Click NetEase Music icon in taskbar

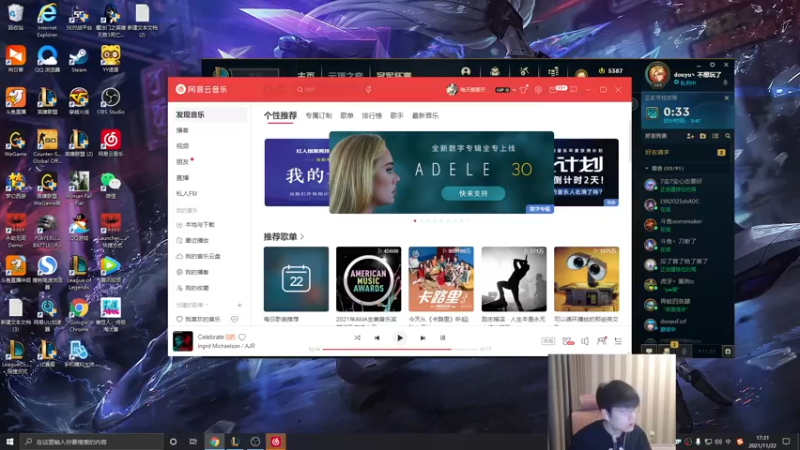tap(276, 442)
